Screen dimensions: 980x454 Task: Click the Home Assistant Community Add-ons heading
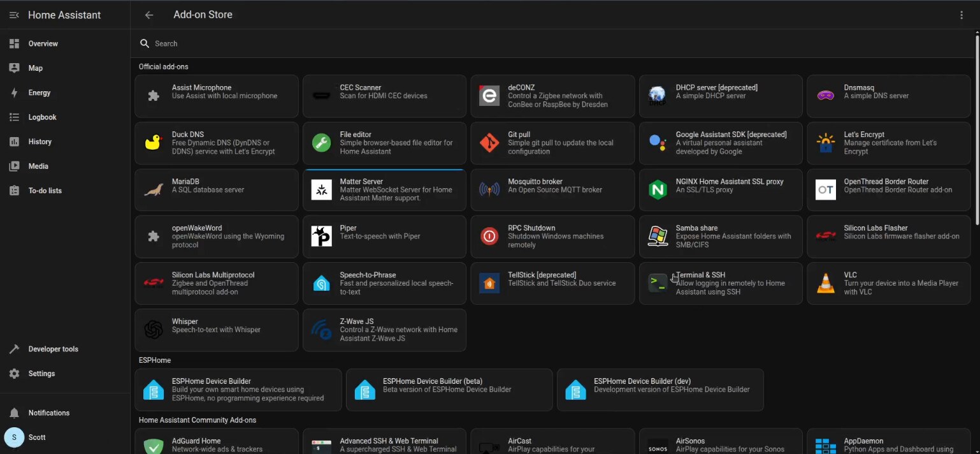pyautogui.click(x=198, y=420)
